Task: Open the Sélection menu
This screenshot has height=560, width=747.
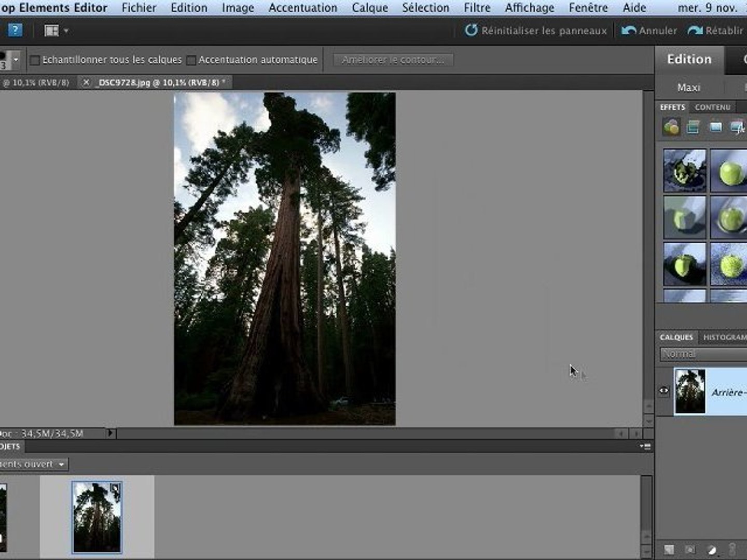Action: (426, 8)
